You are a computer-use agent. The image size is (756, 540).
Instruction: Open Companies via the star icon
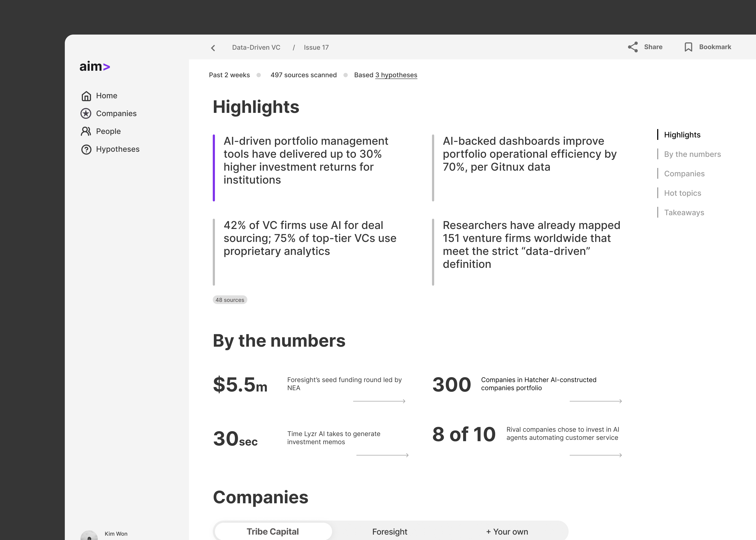point(86,113)
